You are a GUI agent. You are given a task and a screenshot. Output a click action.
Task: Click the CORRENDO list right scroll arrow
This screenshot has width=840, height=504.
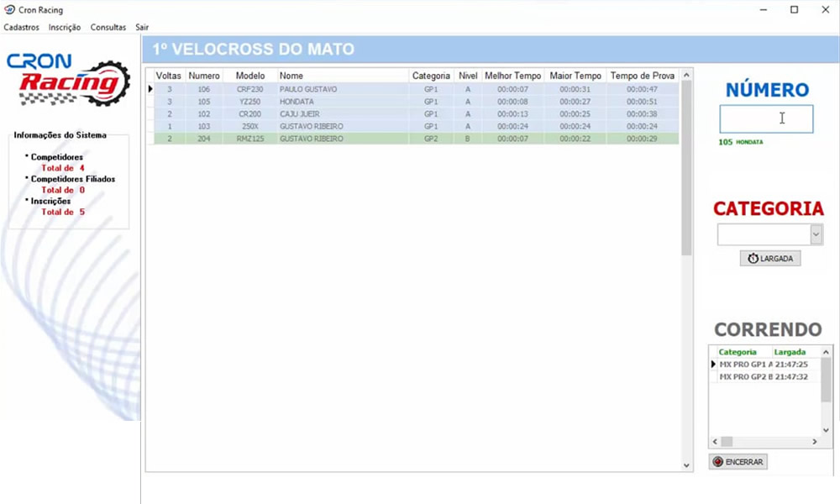[814, 442]
